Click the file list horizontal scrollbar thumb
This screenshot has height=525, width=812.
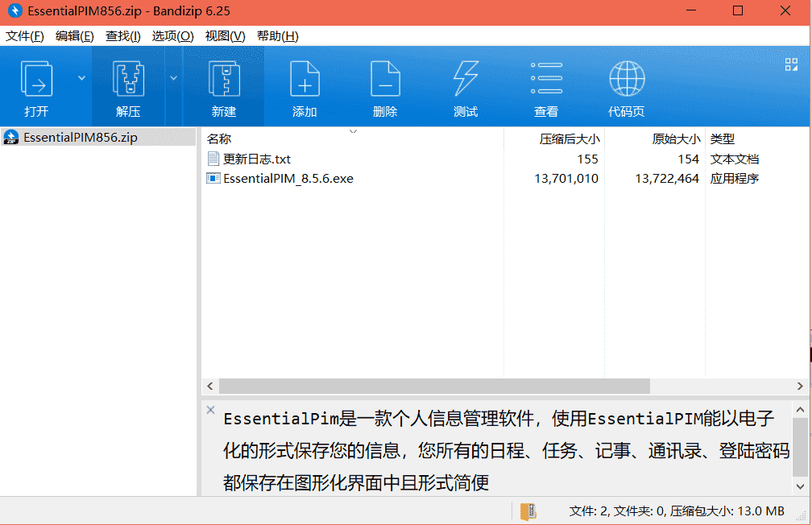(434, 386)
